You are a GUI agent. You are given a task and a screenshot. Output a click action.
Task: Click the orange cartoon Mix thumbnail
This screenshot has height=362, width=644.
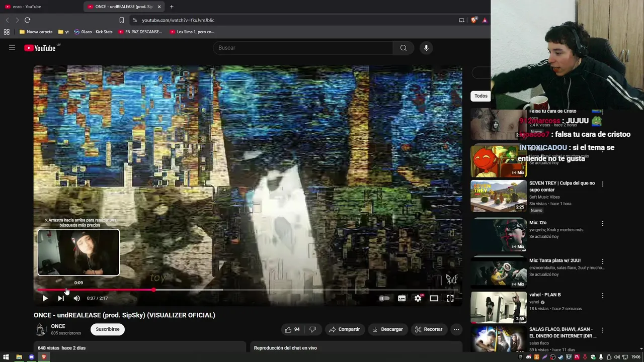click(x=499, y=161)
